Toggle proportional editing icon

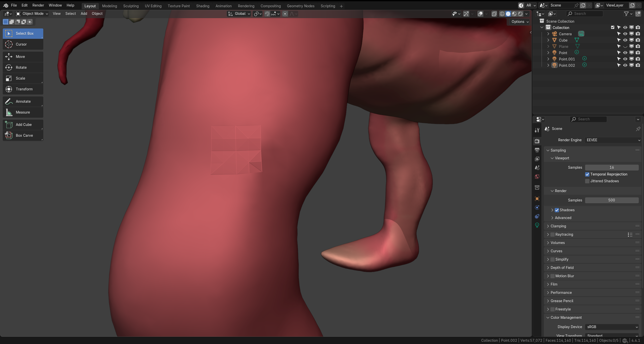click(x=285, y=14)
